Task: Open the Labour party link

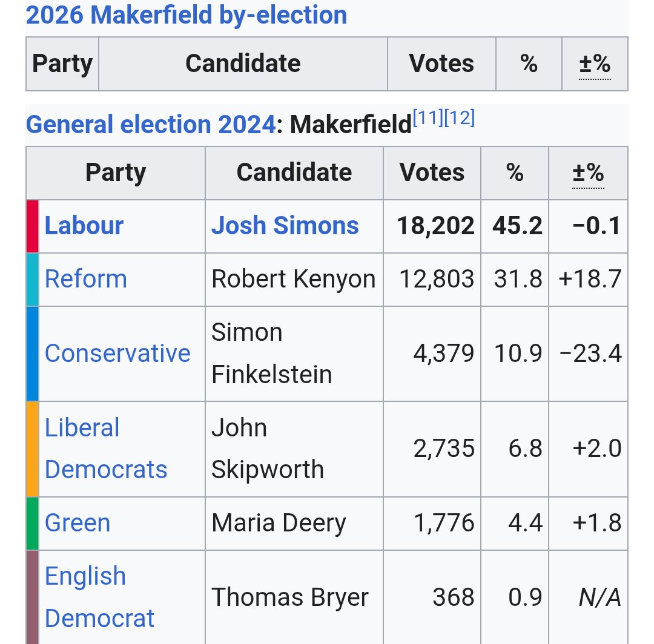Action: coord(84,226)
